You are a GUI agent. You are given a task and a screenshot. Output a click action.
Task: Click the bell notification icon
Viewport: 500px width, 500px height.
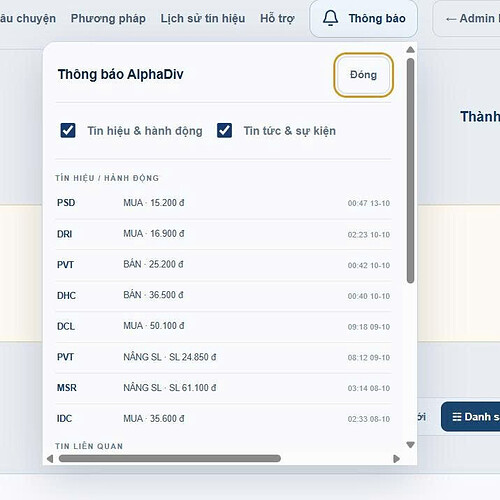330,18
